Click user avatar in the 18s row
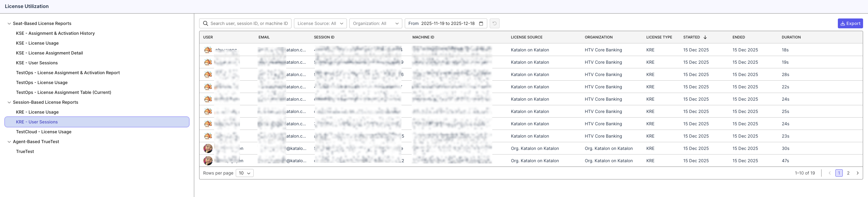868x197 pixels. [x=208, y=50]
